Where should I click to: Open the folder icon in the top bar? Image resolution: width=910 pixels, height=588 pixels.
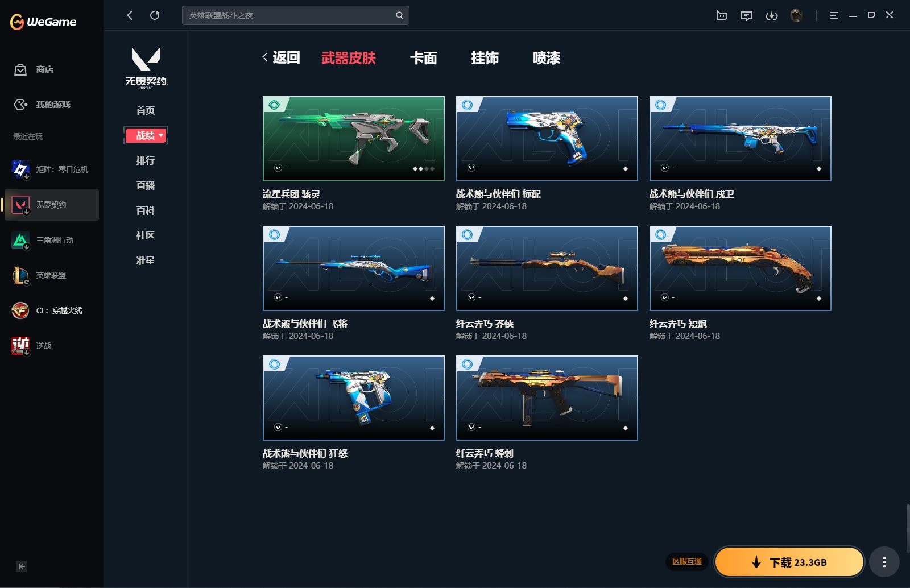(x=722, y=15)
